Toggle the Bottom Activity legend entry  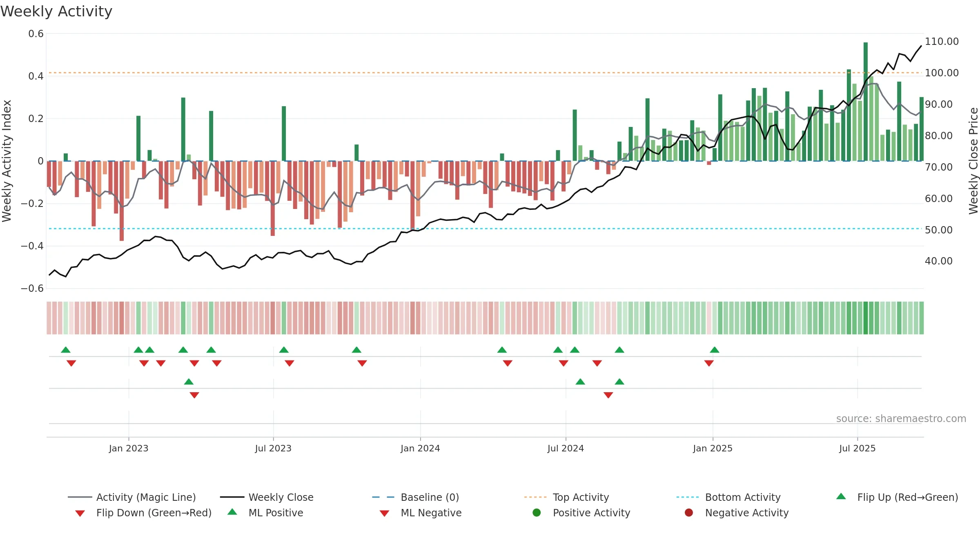[x=728, y=497]
